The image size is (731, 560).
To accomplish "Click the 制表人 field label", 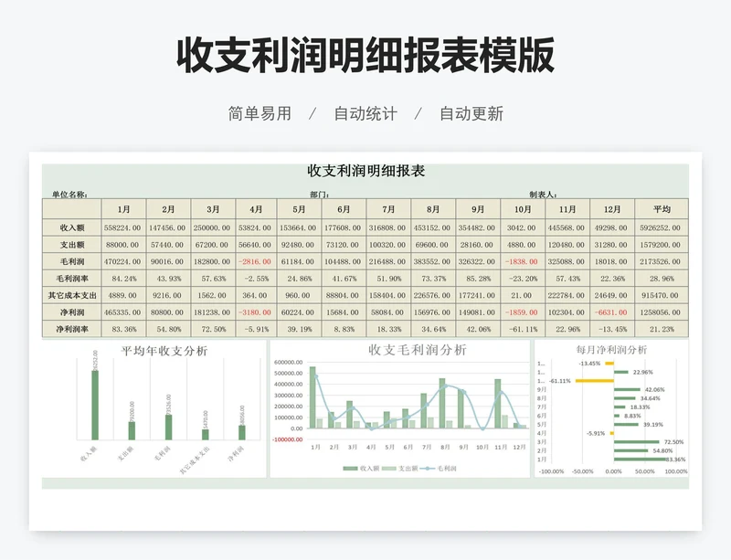I will (x=543, y=195).
